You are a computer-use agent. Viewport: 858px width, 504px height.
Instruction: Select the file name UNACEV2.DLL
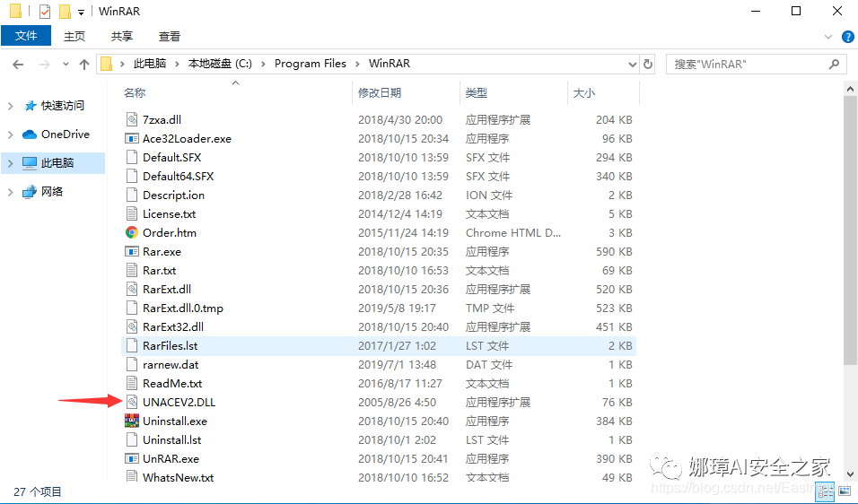point(179,403)
